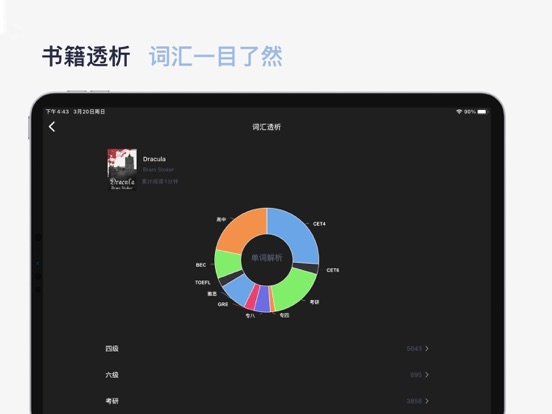This screenshot has width=552, height=414.
Task: Click the 雅思 chart label
Action: click(212, 294)
